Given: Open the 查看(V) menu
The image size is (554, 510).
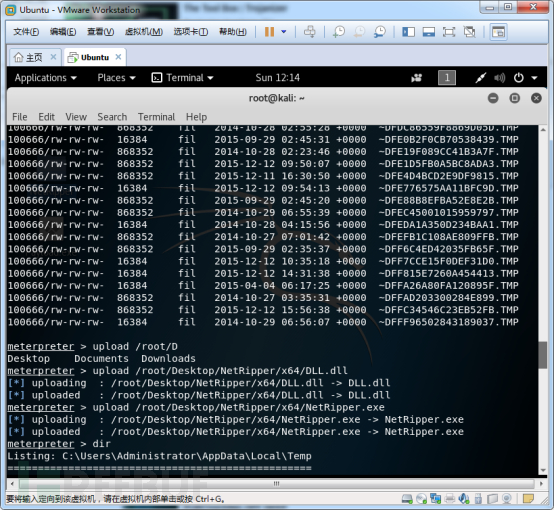Looking at the screenshot, I should [x=100, y=32].
